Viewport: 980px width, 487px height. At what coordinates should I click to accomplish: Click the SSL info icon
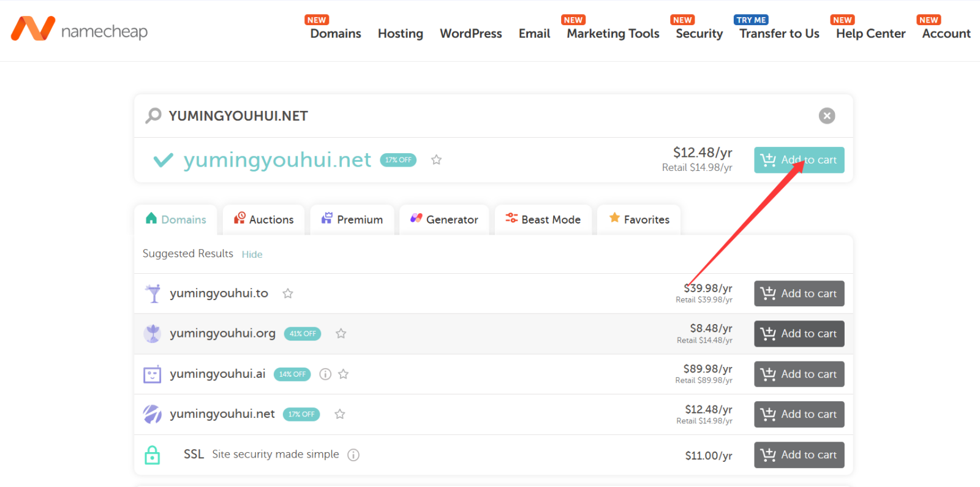[353, 455]
